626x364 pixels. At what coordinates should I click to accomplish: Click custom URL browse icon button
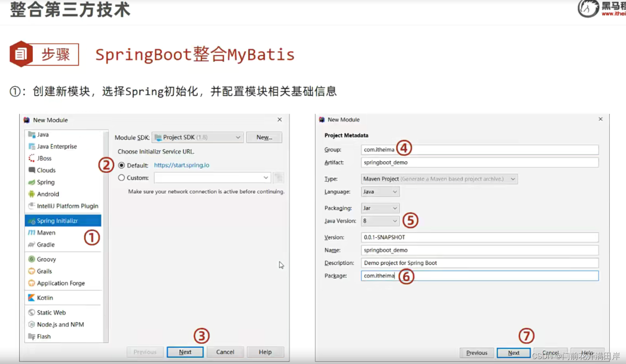[x=279, y=178]
